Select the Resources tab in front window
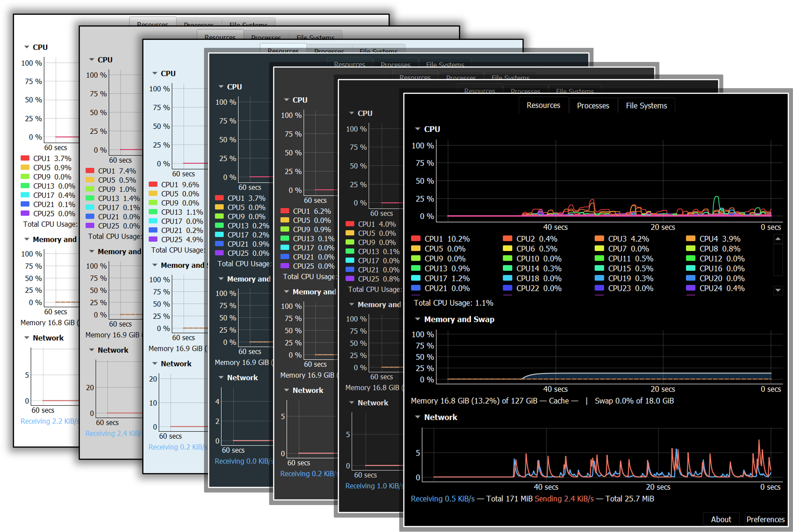 coord(543,105)
